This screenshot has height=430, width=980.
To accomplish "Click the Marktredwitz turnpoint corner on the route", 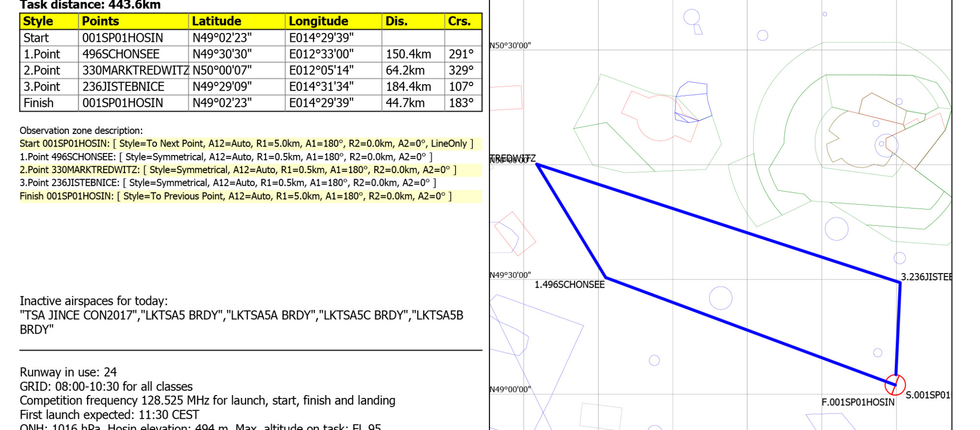I will pyautogui.click(x=537, y=165).
